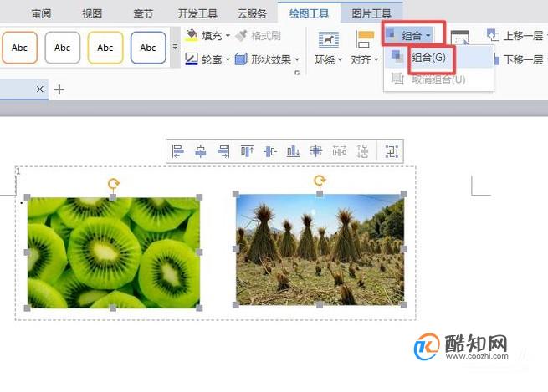Select the kiwi slices image
This screenshot has width=548, height=392.
(114, 252)
